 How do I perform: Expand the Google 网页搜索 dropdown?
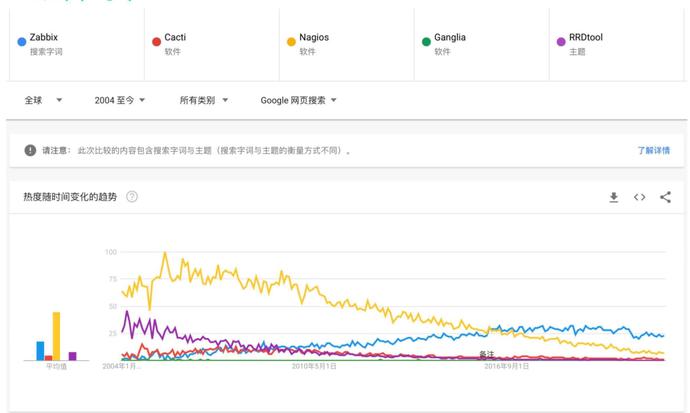coord(298,100)
